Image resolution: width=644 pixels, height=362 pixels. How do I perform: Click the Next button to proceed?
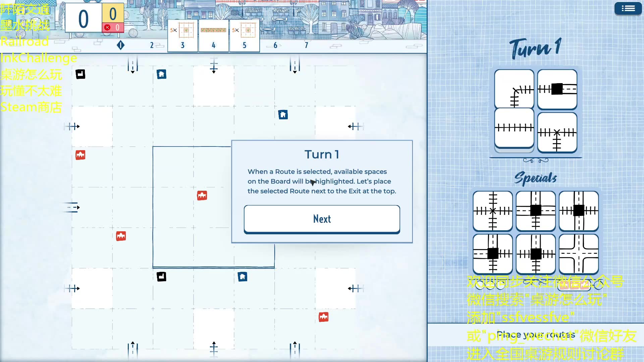tap(322, 219)
